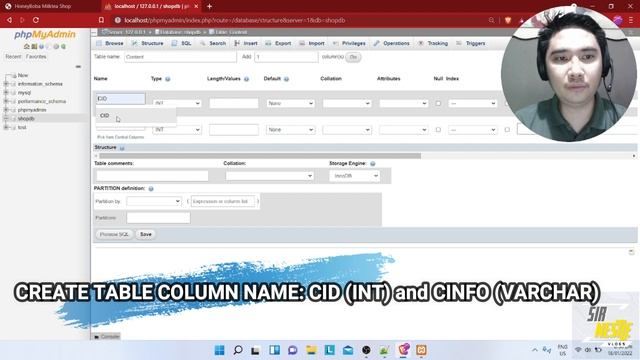
Task: Toggle A_I checkbox in second column row
Action: (507, 130)
